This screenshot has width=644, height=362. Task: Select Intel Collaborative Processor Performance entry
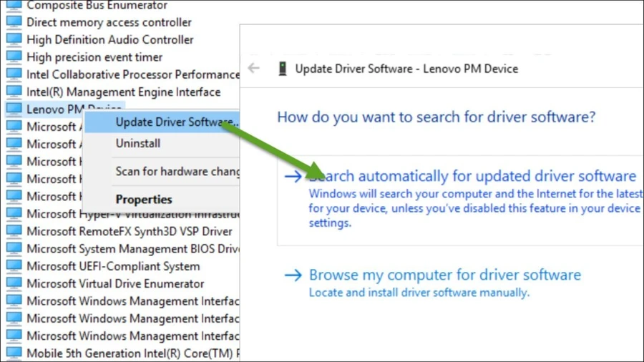pos(133,74)
